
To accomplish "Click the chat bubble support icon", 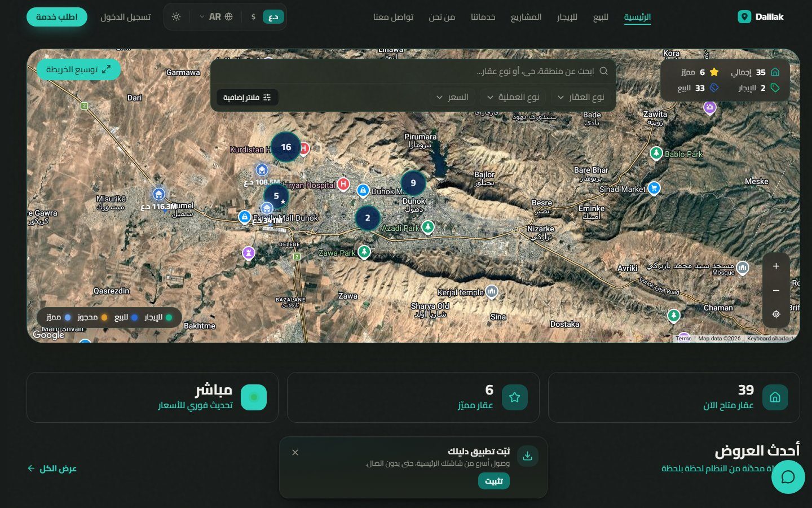I will coord(788,477).
